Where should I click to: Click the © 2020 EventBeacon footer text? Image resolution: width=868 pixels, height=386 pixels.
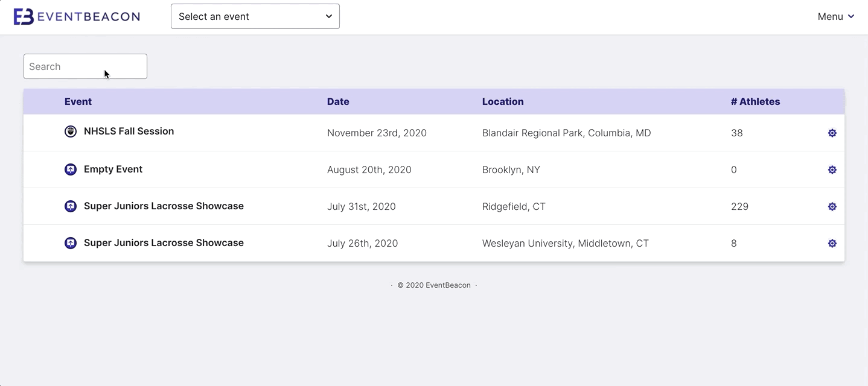pos(434,285)
